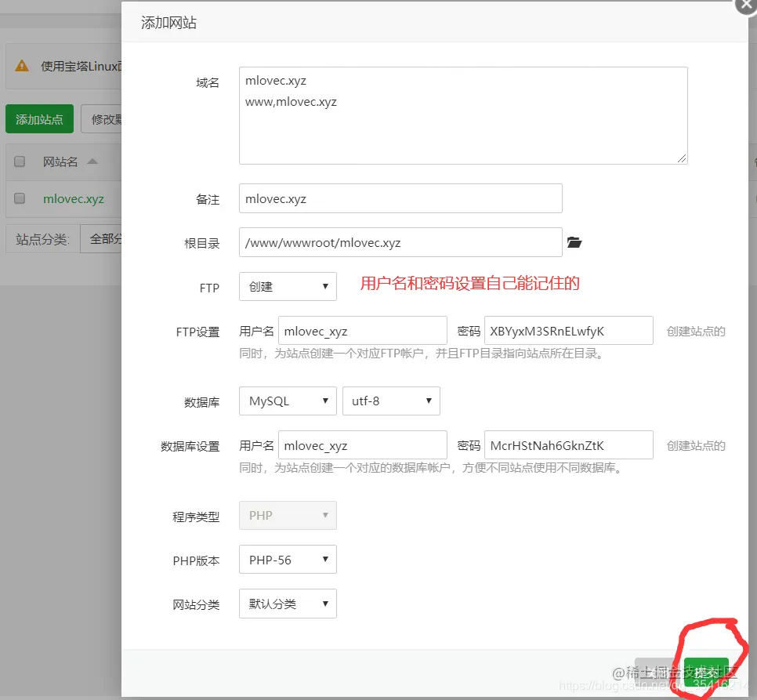This screenshot has width=757, height=700.
Task: Open the utf-8 charset dropdown
Action: pos(391,401)
